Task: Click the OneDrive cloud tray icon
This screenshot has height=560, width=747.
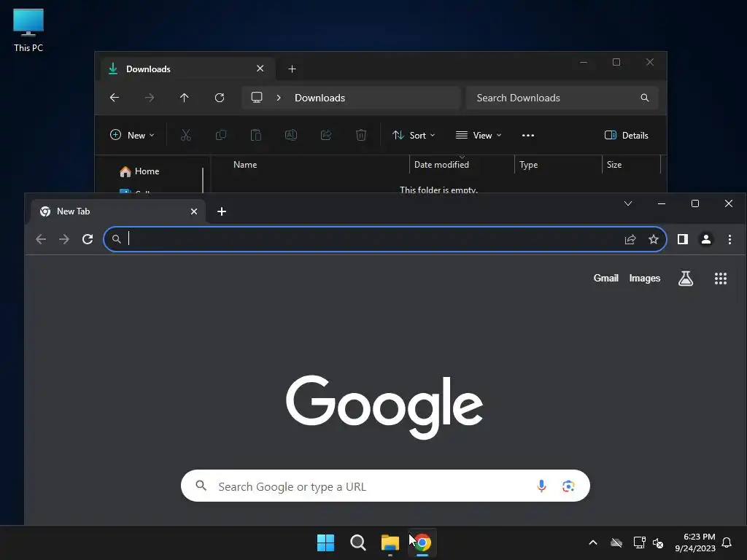Action: [616, 542]
